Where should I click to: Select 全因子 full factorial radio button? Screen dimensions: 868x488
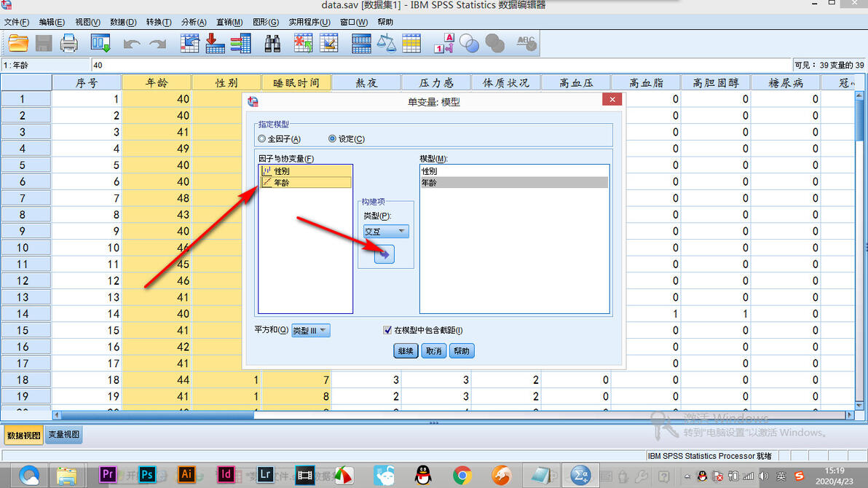click(262, 138)
